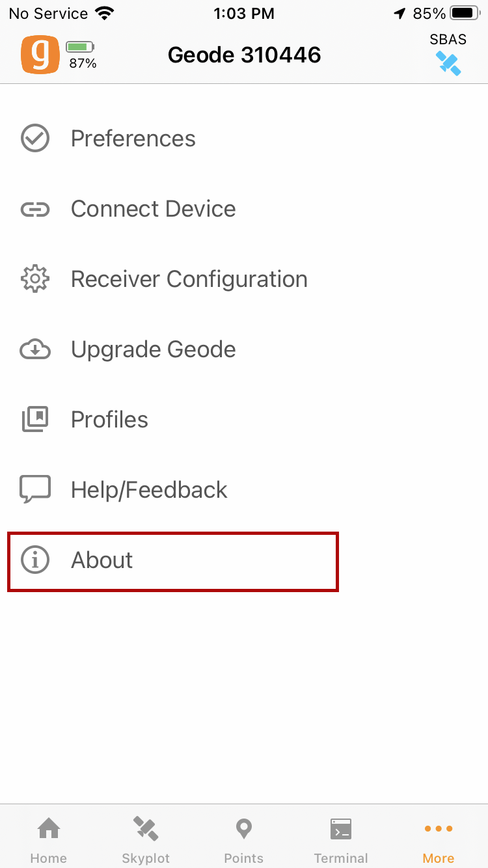Open the Preferences menu item
The width and height of the screenshot is (488, 868).
(x=133, y=139)
